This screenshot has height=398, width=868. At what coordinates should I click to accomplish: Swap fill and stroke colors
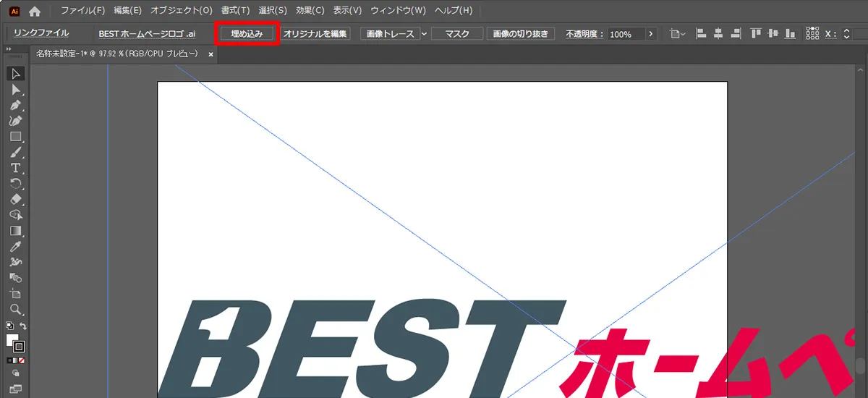tap(22, 326)
